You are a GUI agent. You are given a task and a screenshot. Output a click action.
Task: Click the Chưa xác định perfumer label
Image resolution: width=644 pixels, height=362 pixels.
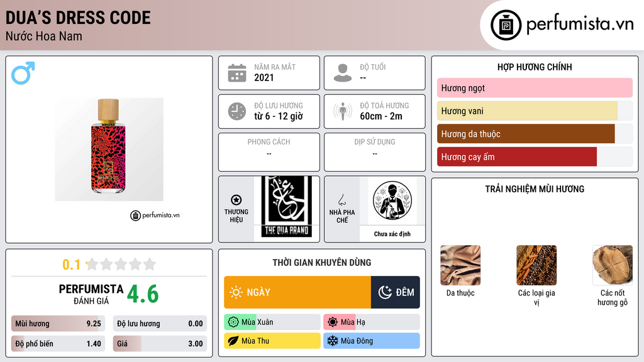tap(392, 234)
